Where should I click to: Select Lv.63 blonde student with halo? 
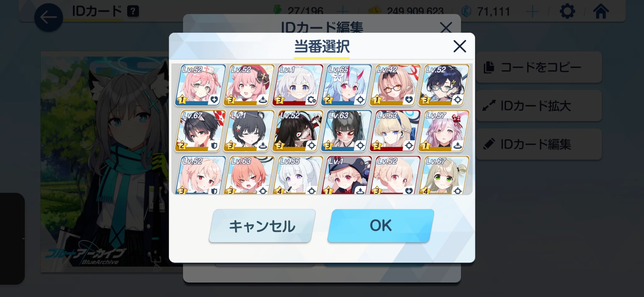coord(395,131)
